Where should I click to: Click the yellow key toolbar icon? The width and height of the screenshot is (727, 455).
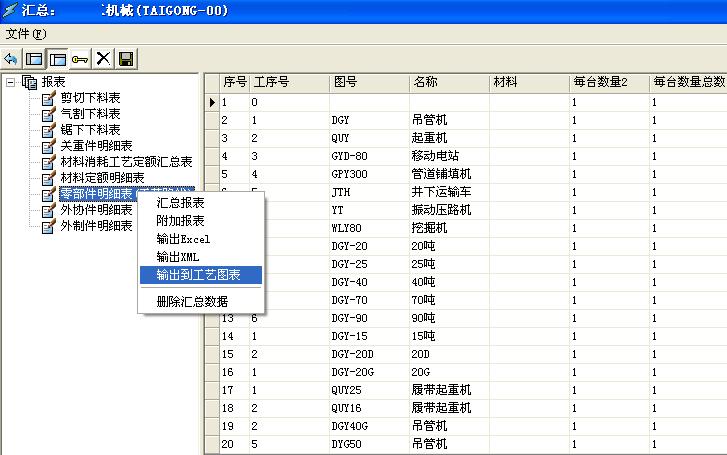pos(80,59)
